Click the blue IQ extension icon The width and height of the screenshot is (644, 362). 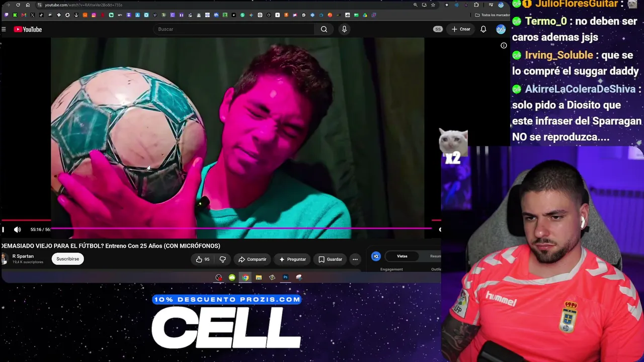(376, 256)
